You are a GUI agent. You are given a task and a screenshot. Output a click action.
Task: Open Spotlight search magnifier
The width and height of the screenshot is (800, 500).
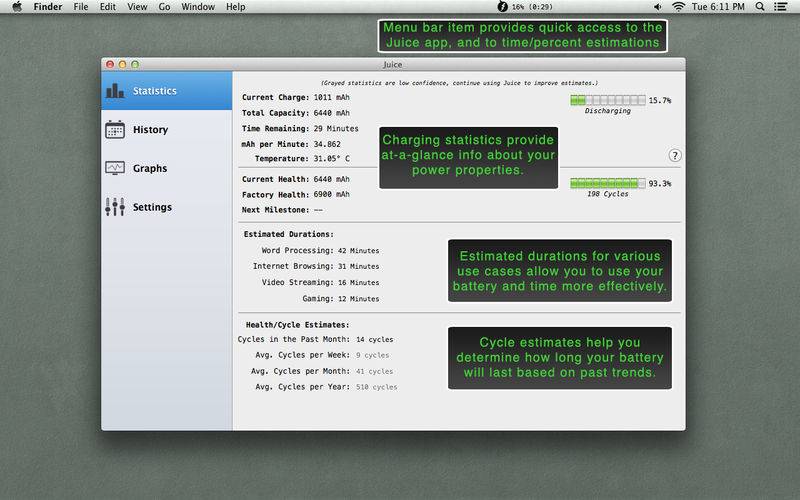760,7
